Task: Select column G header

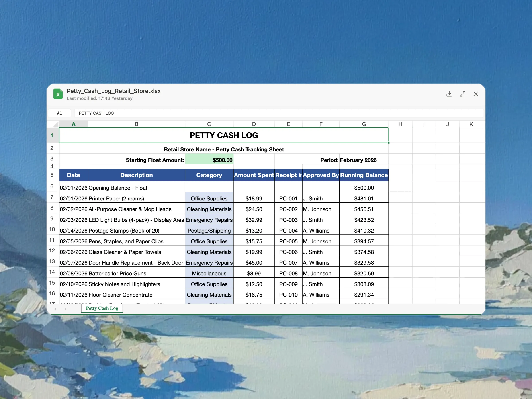Action: [364, 124]
